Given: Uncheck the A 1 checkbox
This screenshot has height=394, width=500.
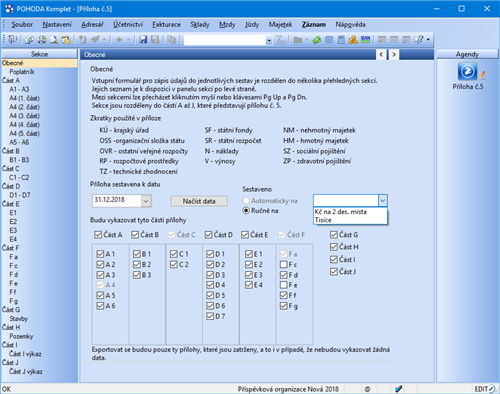Looking at the screenshot, I should [x=100, y=254].
